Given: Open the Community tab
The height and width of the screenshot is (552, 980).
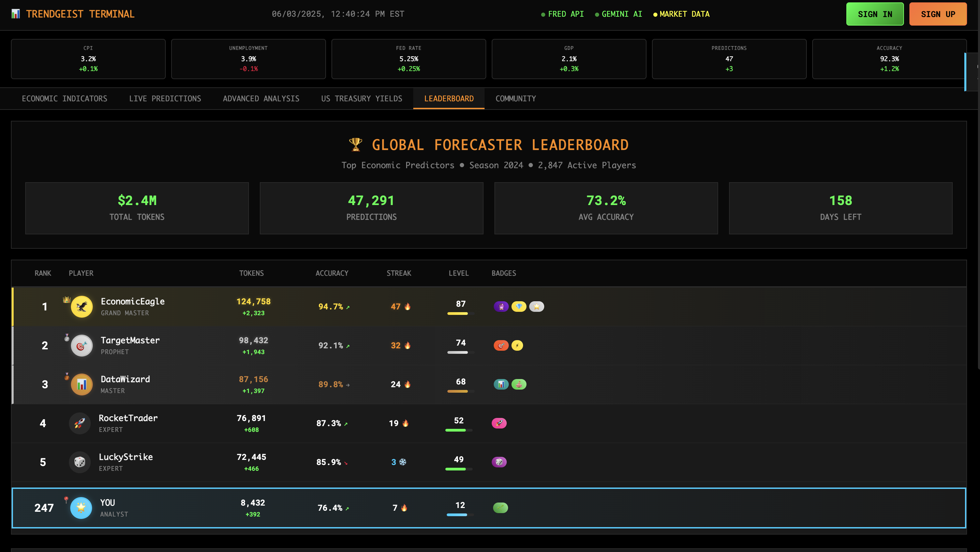Looking at the screenshot, I should (516, 99).
